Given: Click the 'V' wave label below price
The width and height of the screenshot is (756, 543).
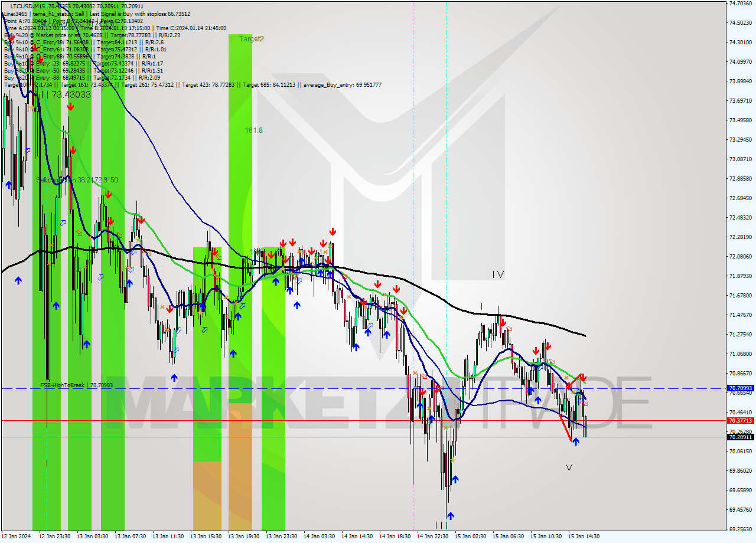Looking at the screenshot, I should [569, 467].
